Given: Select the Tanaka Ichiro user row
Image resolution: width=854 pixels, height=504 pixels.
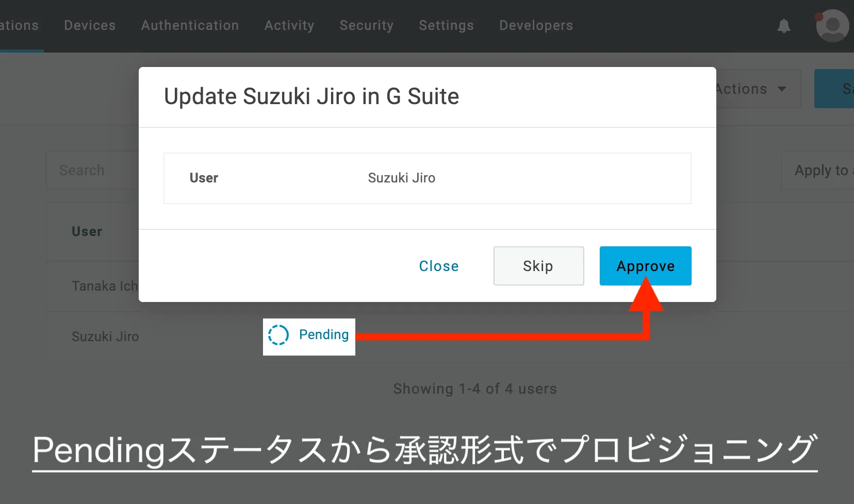Looking at the screenshot, I should [x=104, y=286].
